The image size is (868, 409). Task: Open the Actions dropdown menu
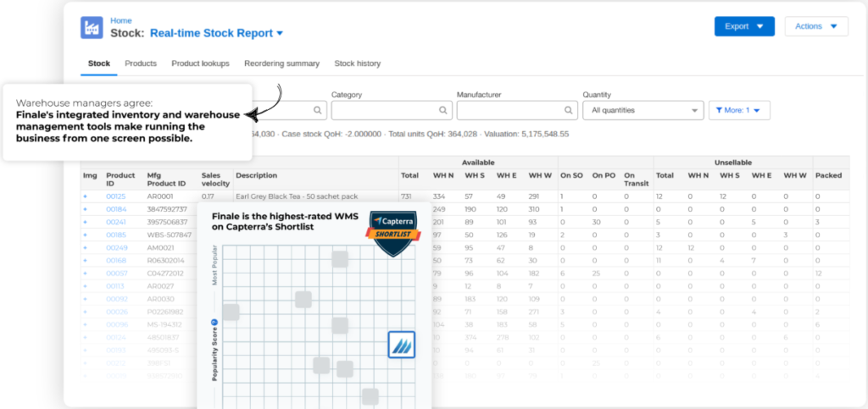pyautogui.click(x=816, y=26)
